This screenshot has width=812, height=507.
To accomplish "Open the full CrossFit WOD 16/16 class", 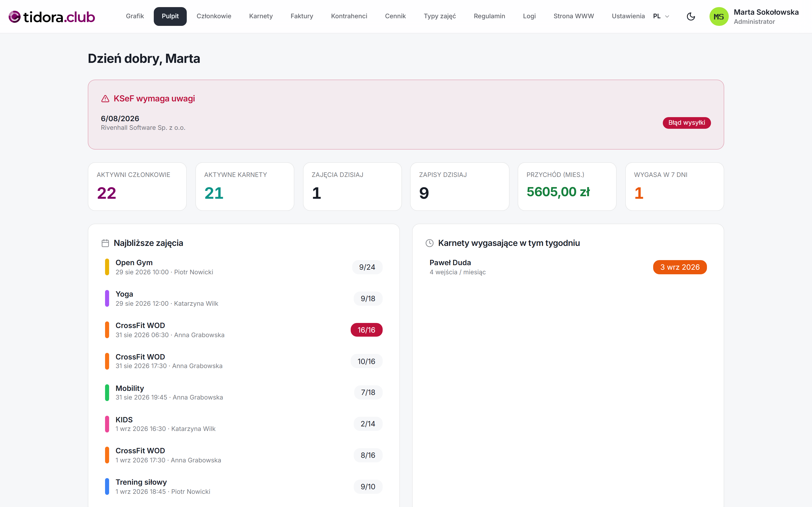I will click(244, 330).
